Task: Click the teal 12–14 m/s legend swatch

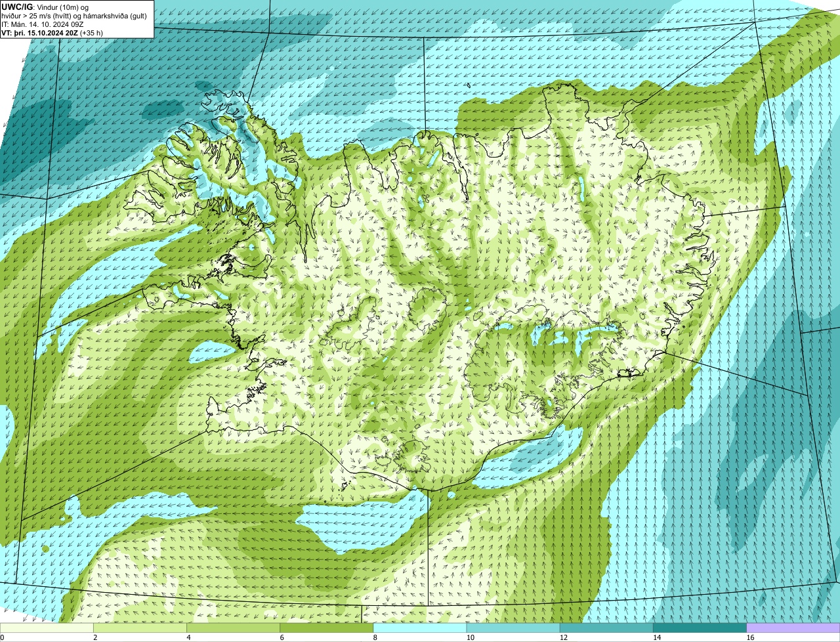Action: [607, 628]
